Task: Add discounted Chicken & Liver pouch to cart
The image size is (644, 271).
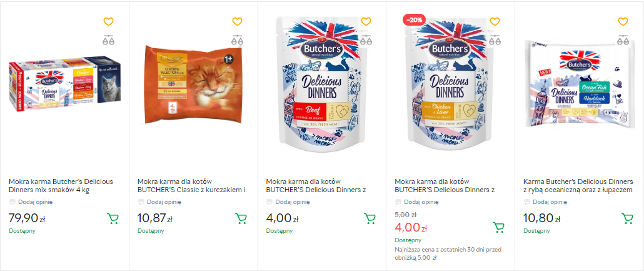Action: tap(498, 227)
